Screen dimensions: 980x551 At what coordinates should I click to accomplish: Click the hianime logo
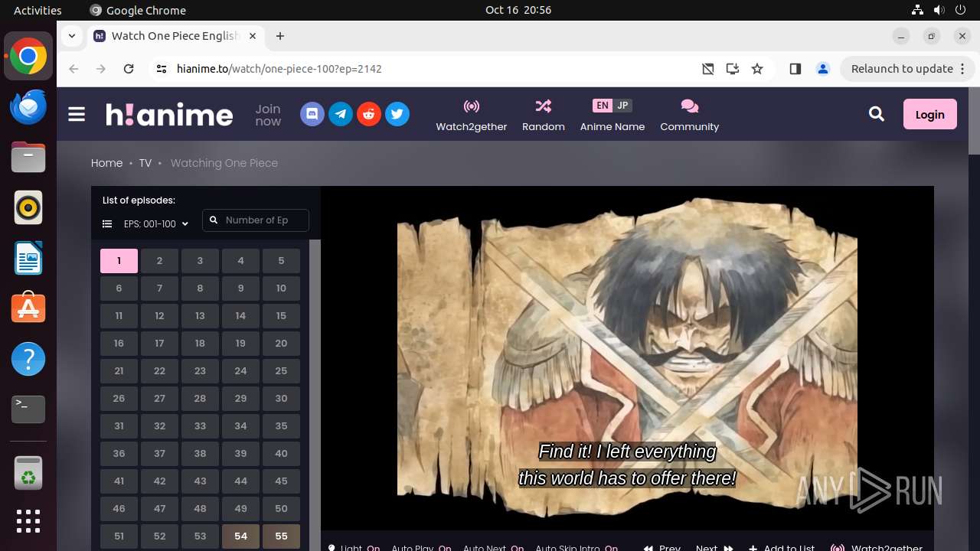169,114
